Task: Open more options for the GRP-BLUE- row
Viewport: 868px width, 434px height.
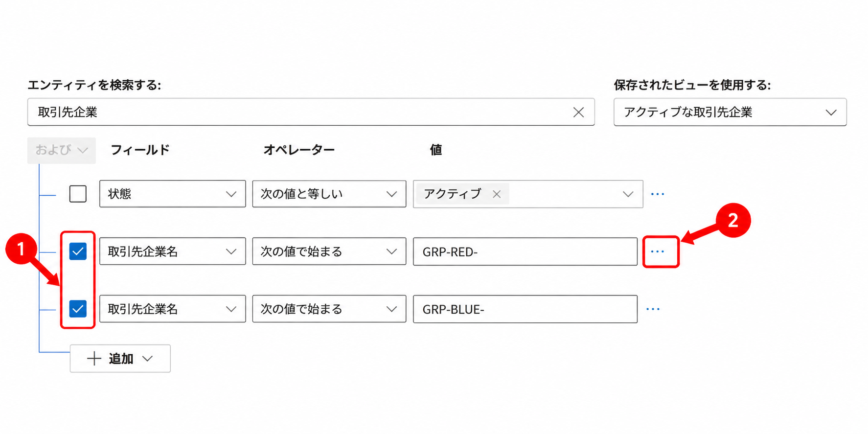Action: pyautogui.click(x=653, y=309)
